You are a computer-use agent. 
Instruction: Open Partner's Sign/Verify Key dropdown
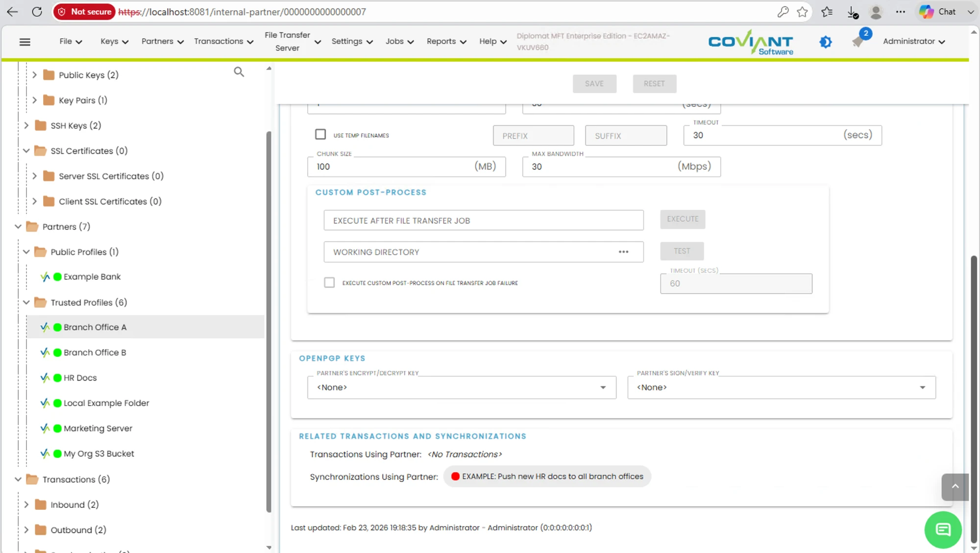[x=782, y=387]
